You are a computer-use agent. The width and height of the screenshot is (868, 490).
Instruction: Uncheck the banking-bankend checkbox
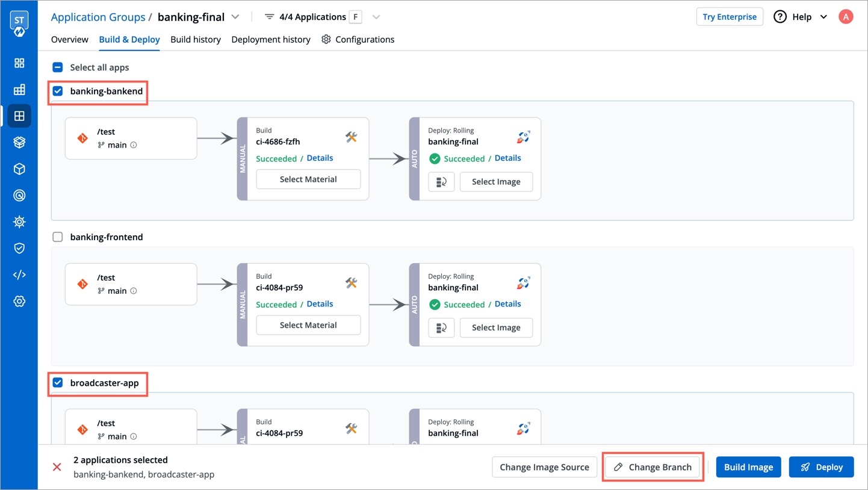pos(58,91)
